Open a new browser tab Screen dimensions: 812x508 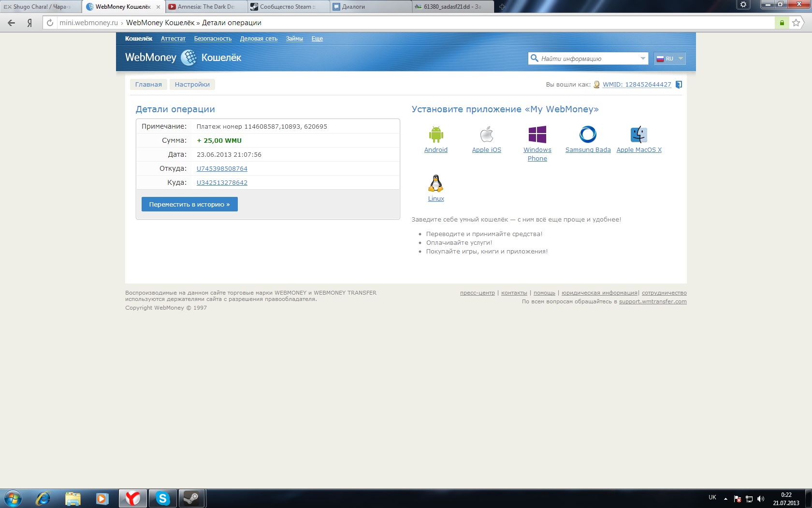(502, 7)
